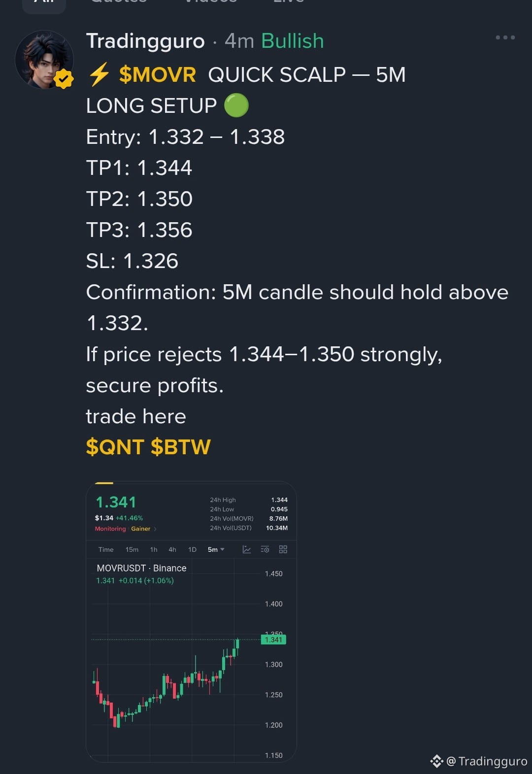This screenshot has width=532, height=774.
Task: Open the chart grid layout icon
Action: [283, 549]
